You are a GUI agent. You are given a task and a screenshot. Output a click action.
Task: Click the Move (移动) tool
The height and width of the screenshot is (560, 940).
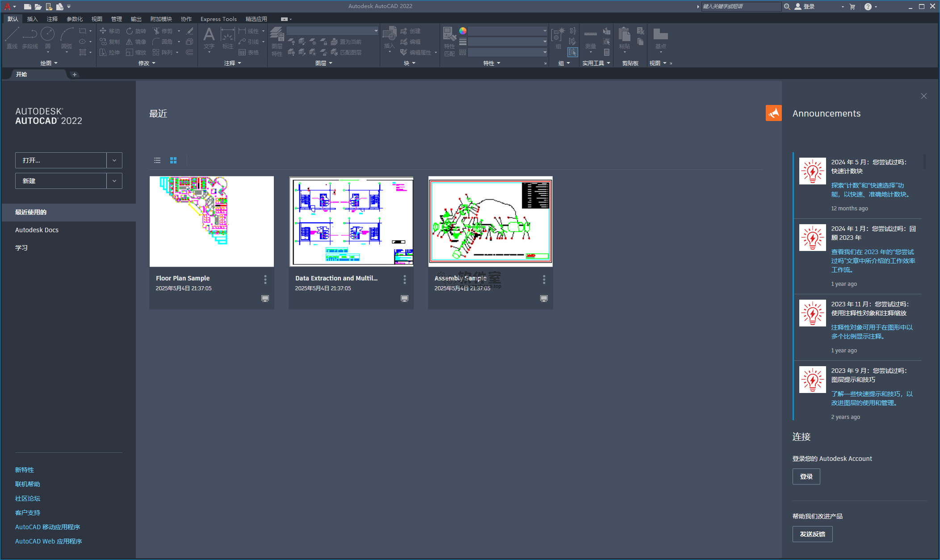[x=110, y=31]
